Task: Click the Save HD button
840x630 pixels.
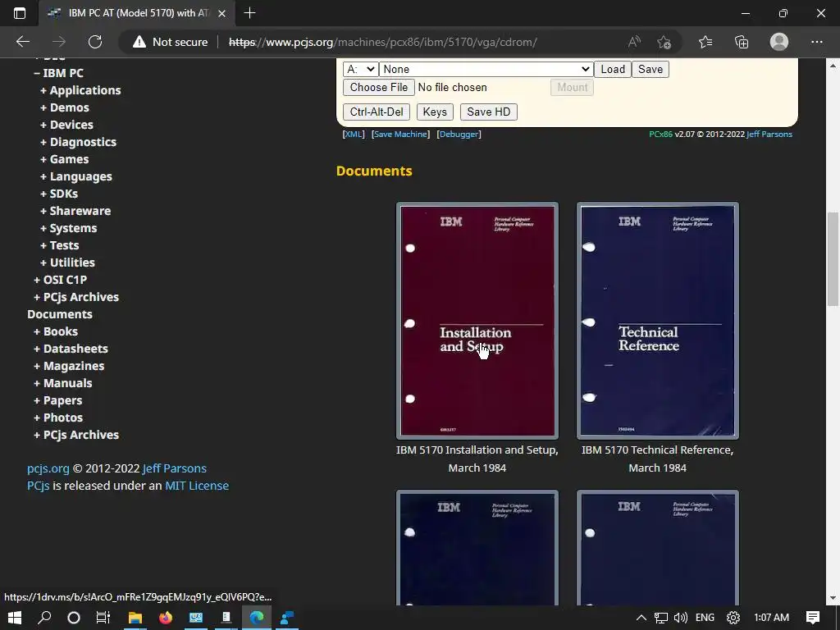Action: 489,112
